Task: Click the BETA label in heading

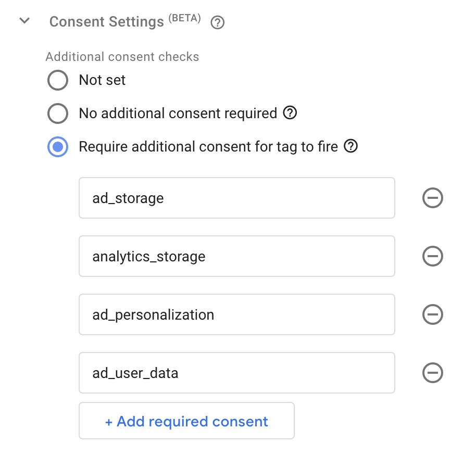Action: click(x=184, y=18)
